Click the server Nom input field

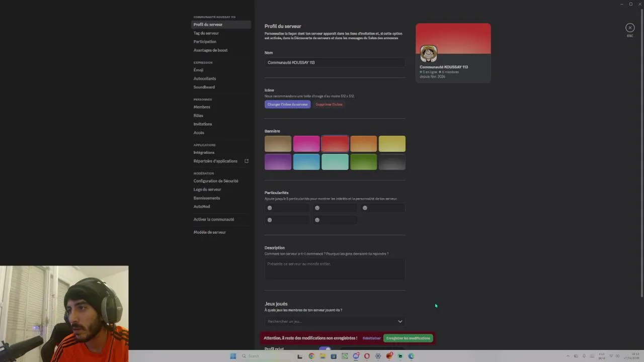(x=335, y=62)
